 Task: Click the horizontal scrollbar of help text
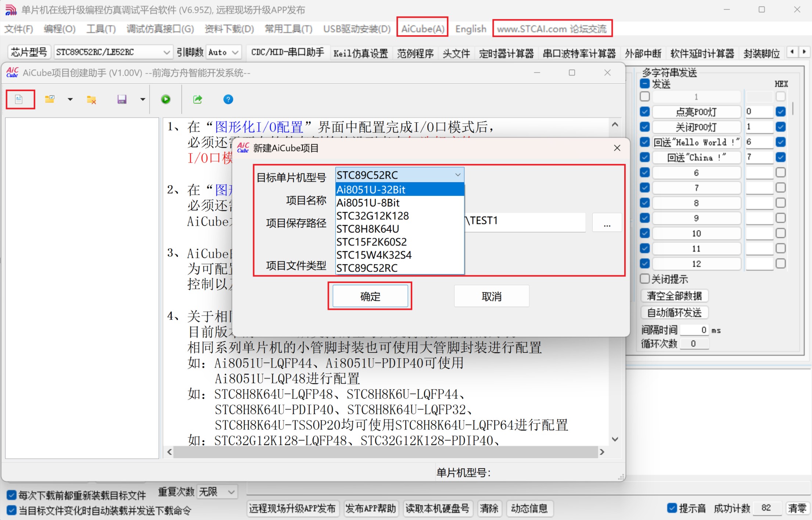pyautogui.click(x=385, y=452)
